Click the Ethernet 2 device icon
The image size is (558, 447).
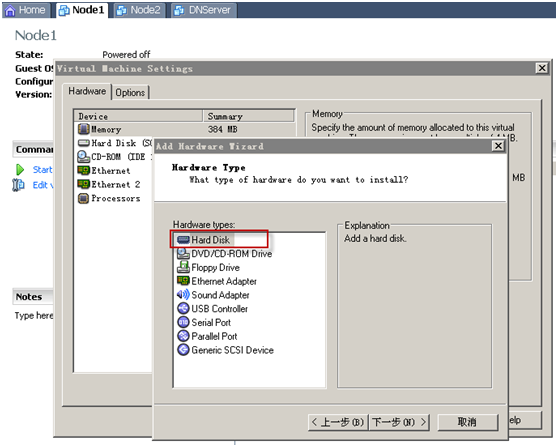[x=84, y=184]
